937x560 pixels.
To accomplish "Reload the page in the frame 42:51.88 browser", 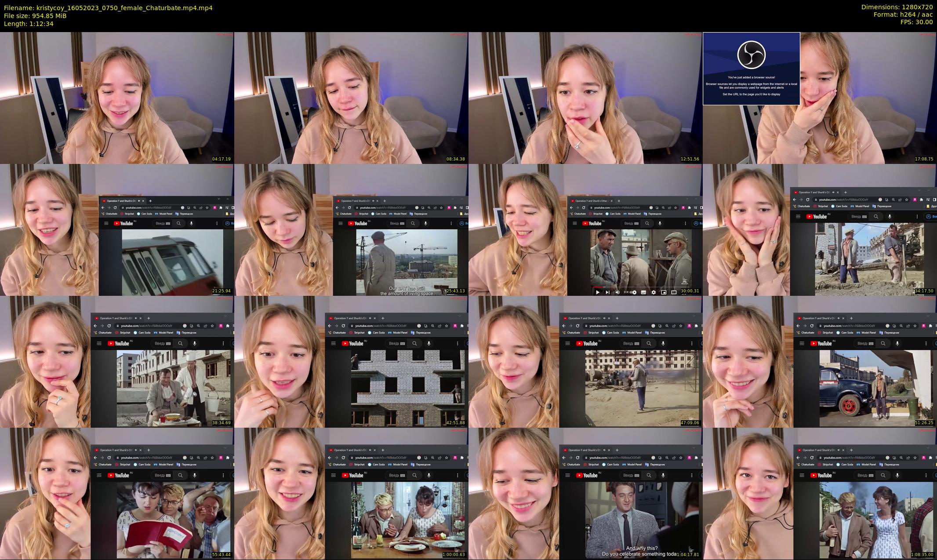I will 343,326.
